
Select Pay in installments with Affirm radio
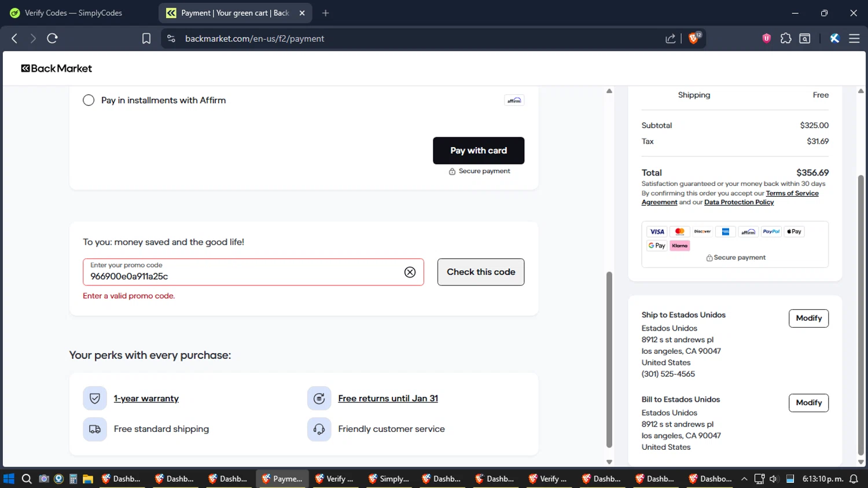pyautogui.click(x=89, y=100)
